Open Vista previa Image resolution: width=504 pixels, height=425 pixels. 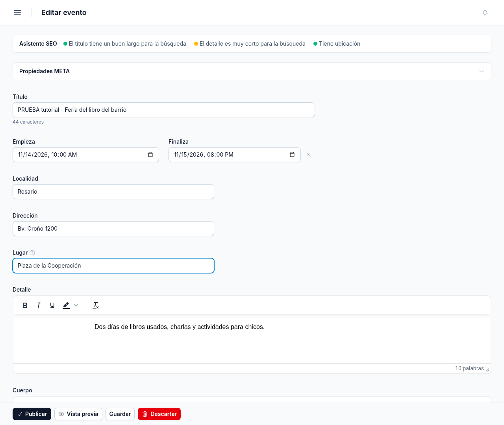point(78,414)
